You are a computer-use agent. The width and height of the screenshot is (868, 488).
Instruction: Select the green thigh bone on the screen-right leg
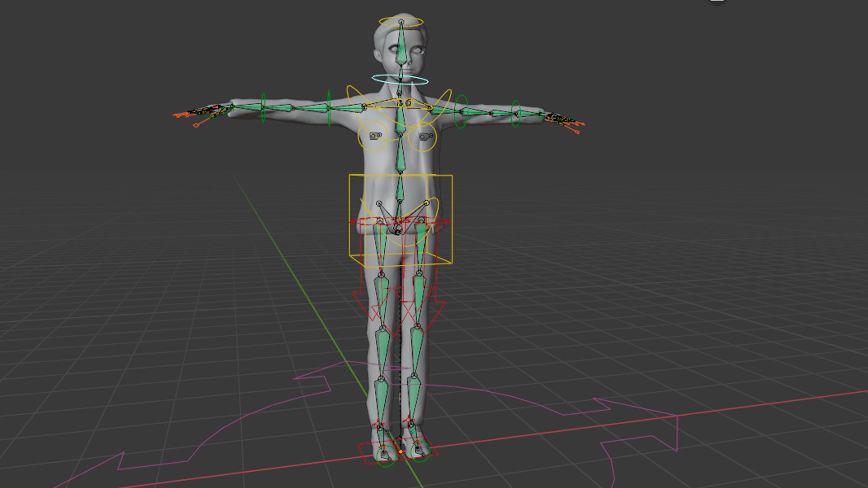point(420,246)
